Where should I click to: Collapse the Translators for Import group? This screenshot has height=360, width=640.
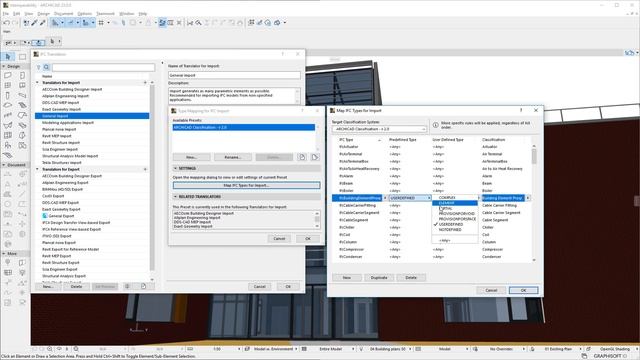38,82
